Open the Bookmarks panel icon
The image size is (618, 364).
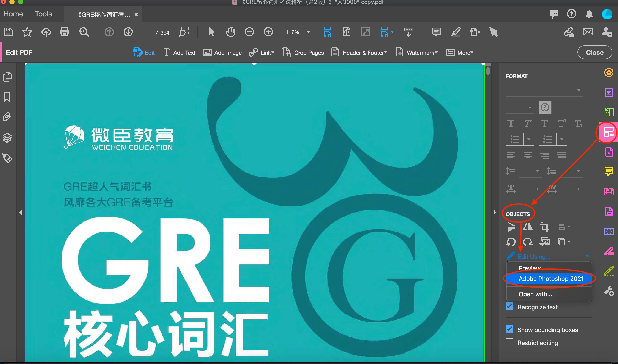(x=7, y=97)
